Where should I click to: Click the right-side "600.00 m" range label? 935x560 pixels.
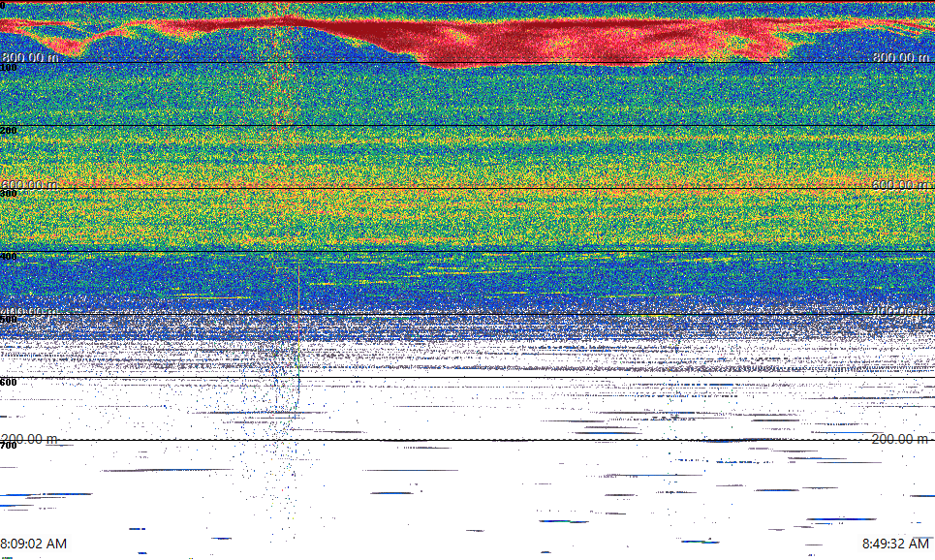point(900,185)
